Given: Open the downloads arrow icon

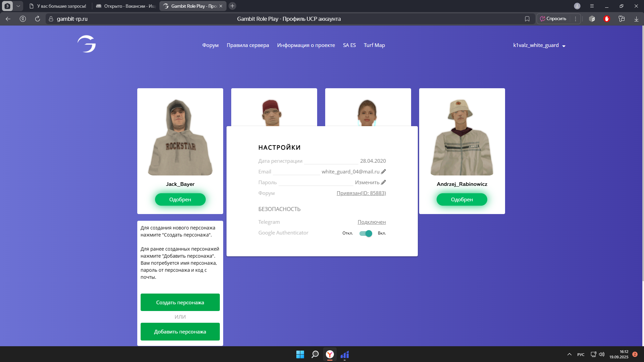Looking at the screenshot, I should 636,19.
